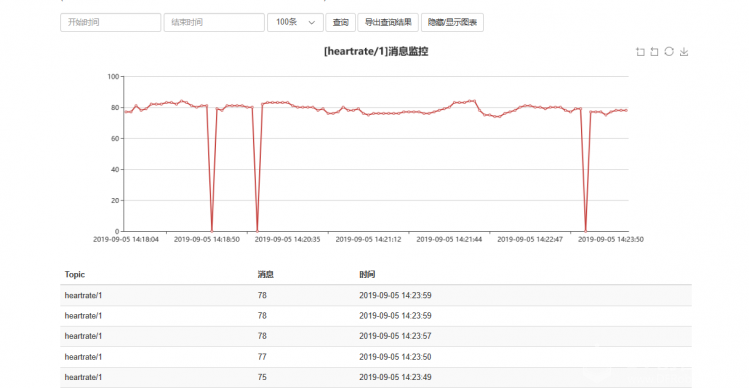This screenshot has width=749, height=388.
Task: Activate the chart area zoom tool icon
Action: point(640,52)
